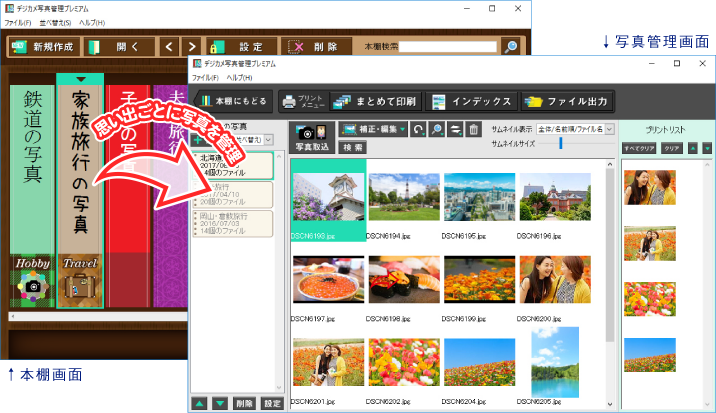Go to next bookshelf with right arrow
The height and width of the screenshot is (413, 716).
[x=192, y=47]
